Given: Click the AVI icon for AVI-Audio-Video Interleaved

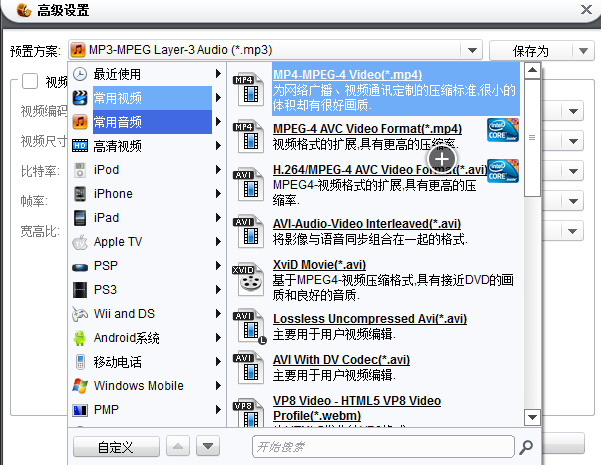Looking at the screenshot, I should click(248, 232).
